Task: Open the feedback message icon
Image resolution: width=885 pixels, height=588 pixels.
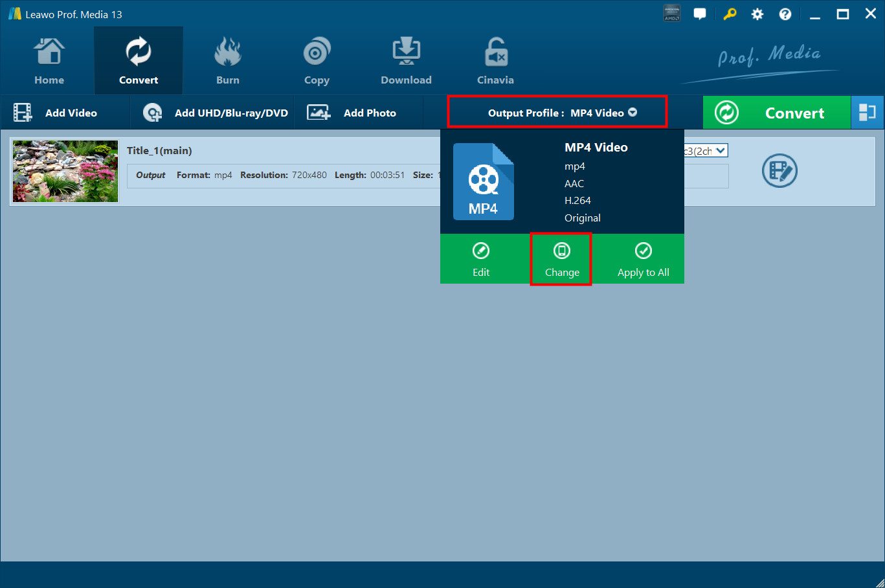Action: (x=700, y=13)
